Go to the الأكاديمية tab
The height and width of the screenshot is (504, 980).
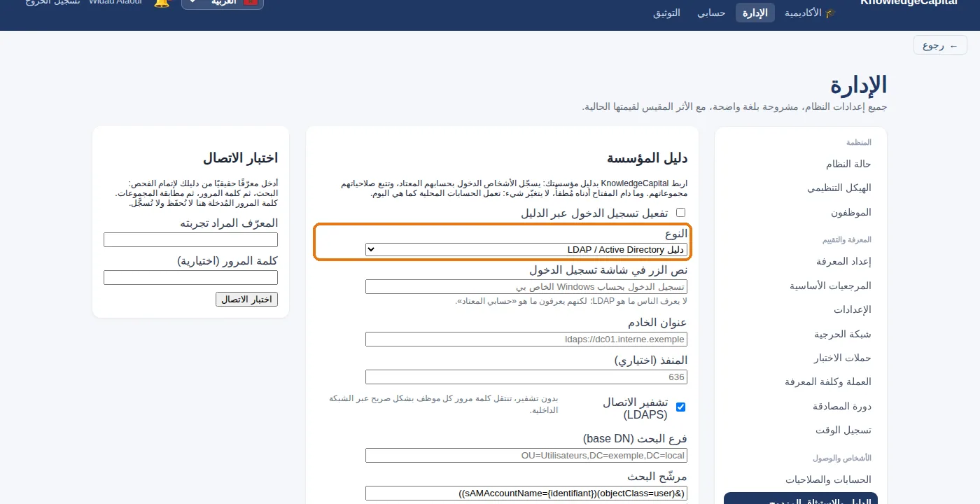(811, 13)
